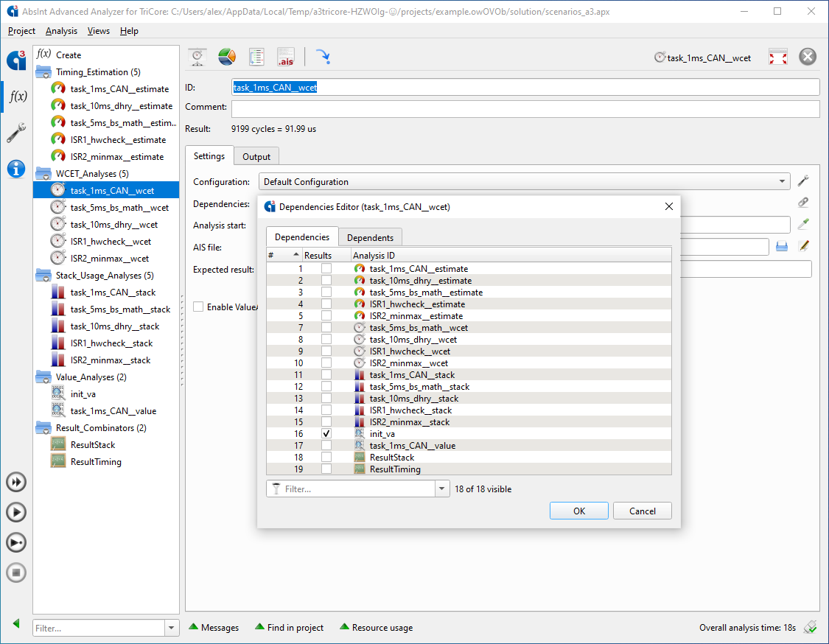Collapse the WCET_Analyses folder
The width and height of the screenshot is (829, 644).
pyautogui.click(x=43, y=173)
